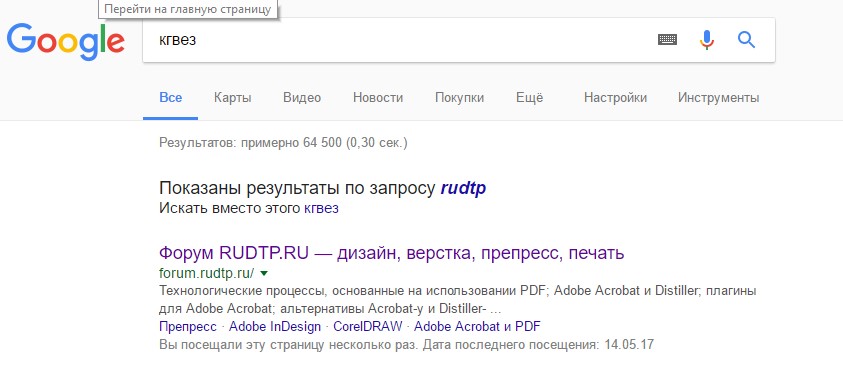
Task: Switch to the Новости tab
Action: (x=378, y=98)
